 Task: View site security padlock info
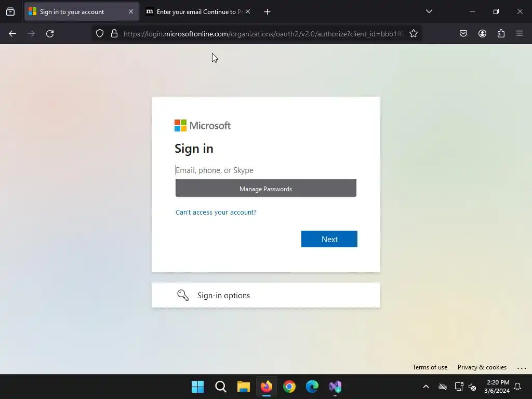(x=114, y=34)
